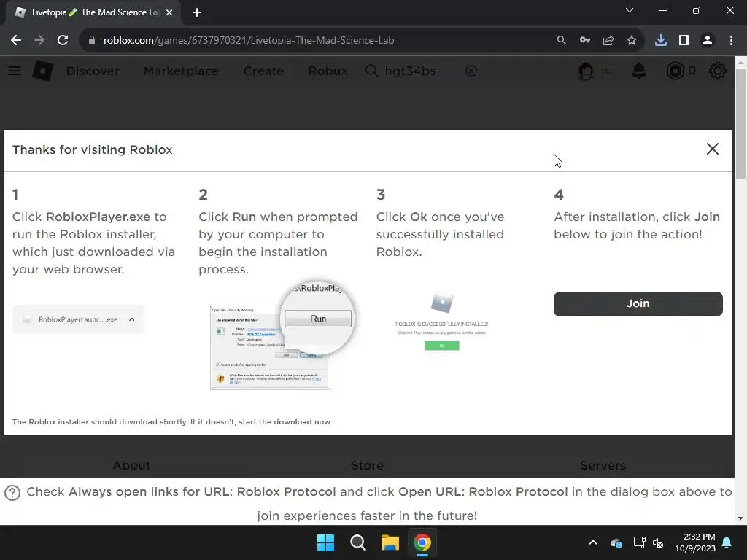Open the network display tray icon
The width and height of the screenshot is (747, 560).
[639, 542]
